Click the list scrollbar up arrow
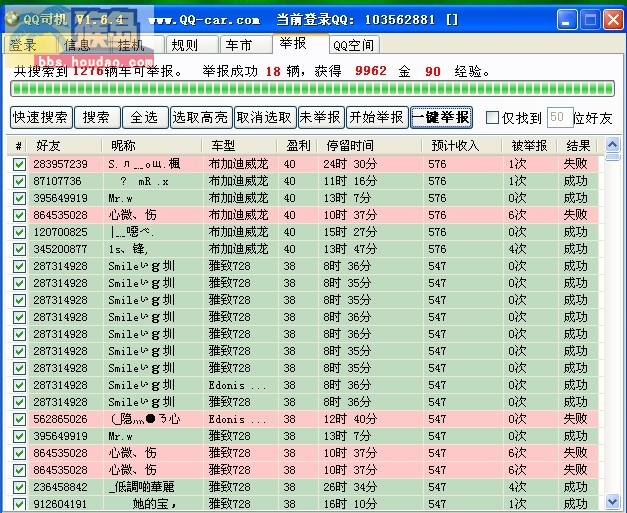This screenshot has height=513, width=627. (x=613, y=144)
